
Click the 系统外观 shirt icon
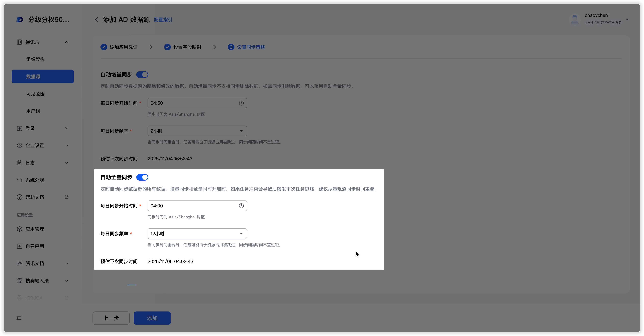(20, 180)
